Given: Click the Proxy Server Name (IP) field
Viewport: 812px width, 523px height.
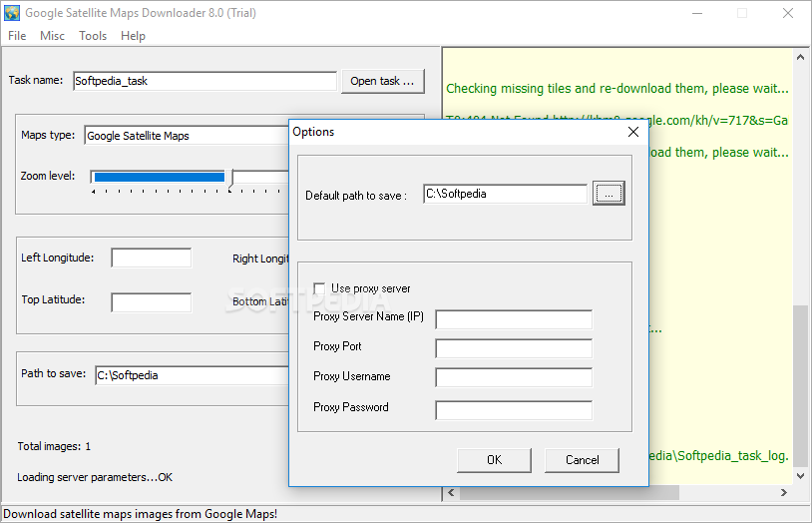Looking at the screenshot, I should pyautogui.click(x=514, y=319).
